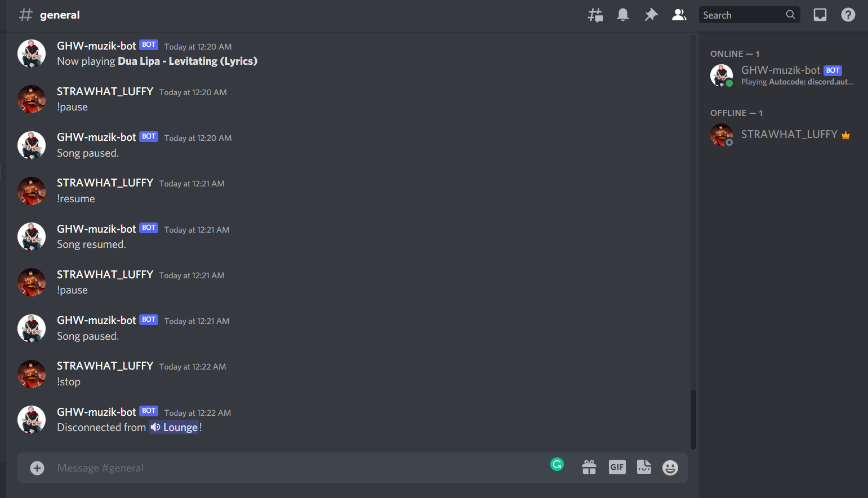Click the chat scrollbar thumb
The image size is (868, 498).
click(x=693, y=419)
